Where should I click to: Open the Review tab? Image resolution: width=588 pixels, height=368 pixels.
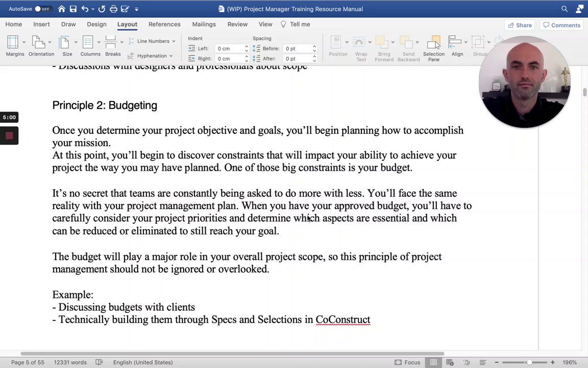[x=237, y=24]
